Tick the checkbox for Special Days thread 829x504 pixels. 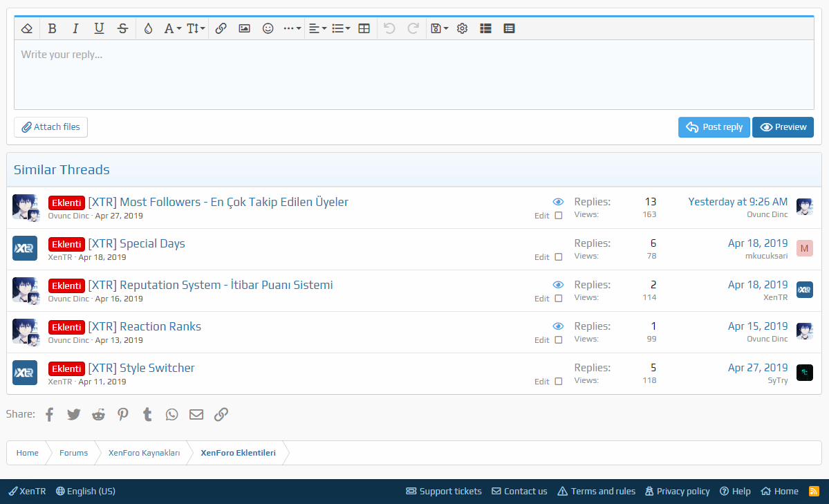[559, 257]
